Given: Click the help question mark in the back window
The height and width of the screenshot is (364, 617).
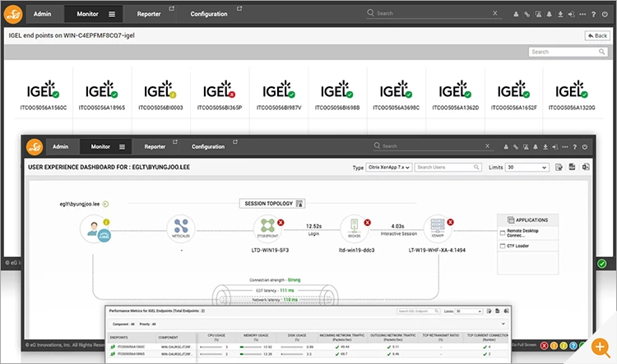Looking at the screenshot, I should [593, 14].
